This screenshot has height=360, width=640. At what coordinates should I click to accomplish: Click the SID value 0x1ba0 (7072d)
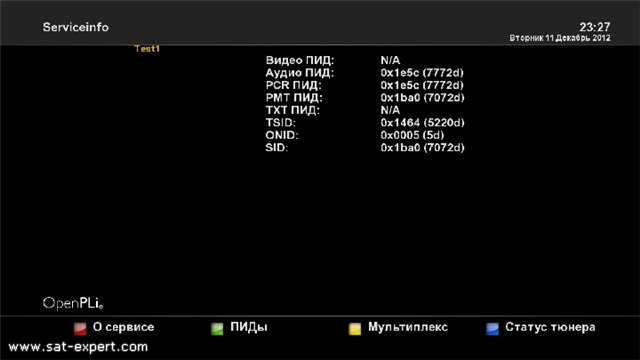tap(422, 147)
